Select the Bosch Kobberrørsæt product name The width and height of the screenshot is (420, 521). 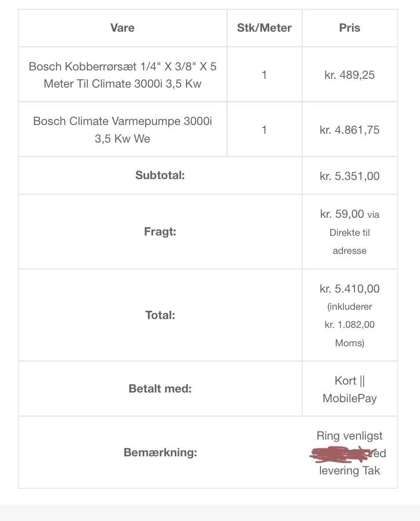click(122, 75)
